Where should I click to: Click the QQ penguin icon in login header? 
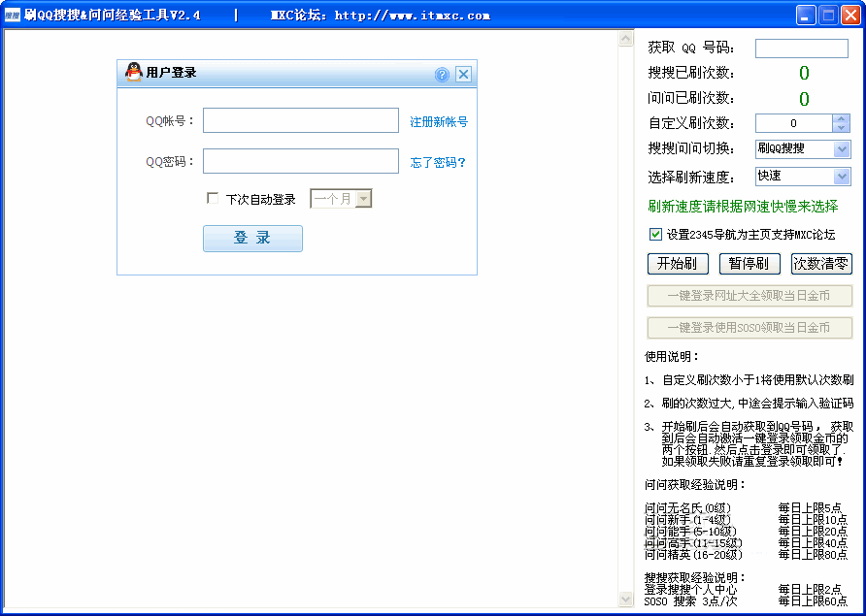[x=135, y=73]
